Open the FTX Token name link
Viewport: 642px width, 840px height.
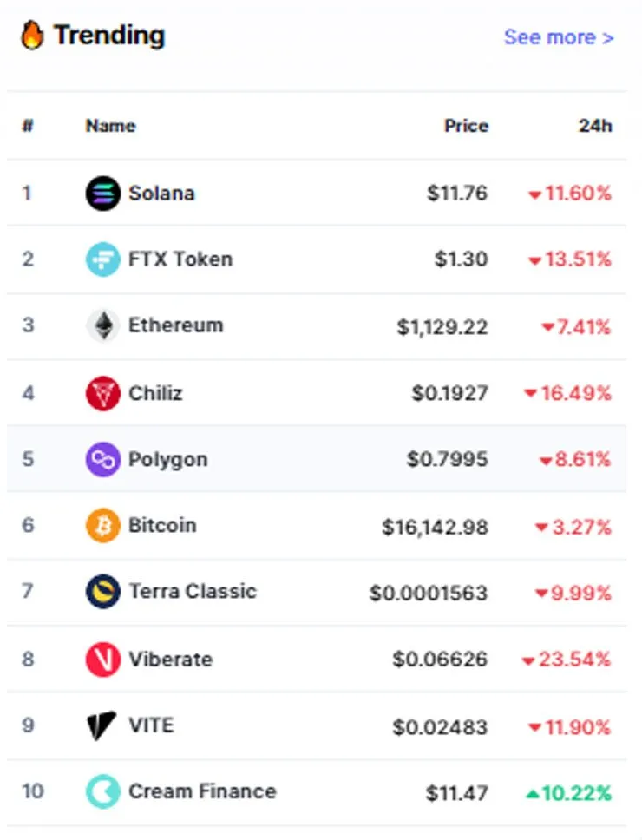180,259
